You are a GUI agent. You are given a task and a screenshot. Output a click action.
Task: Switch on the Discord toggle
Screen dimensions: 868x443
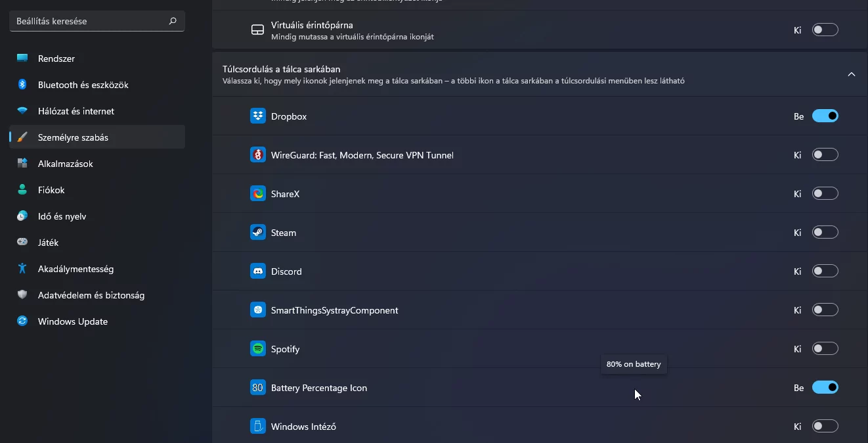825,271
